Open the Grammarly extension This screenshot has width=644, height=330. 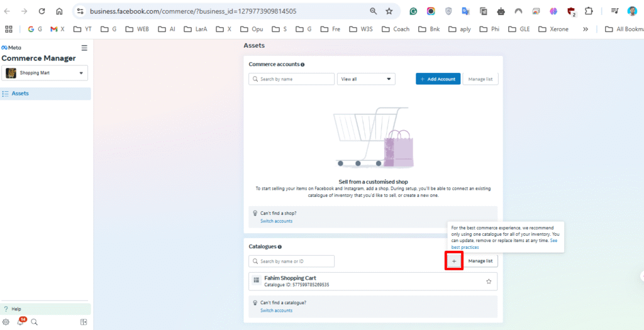(x=413, y=11)
